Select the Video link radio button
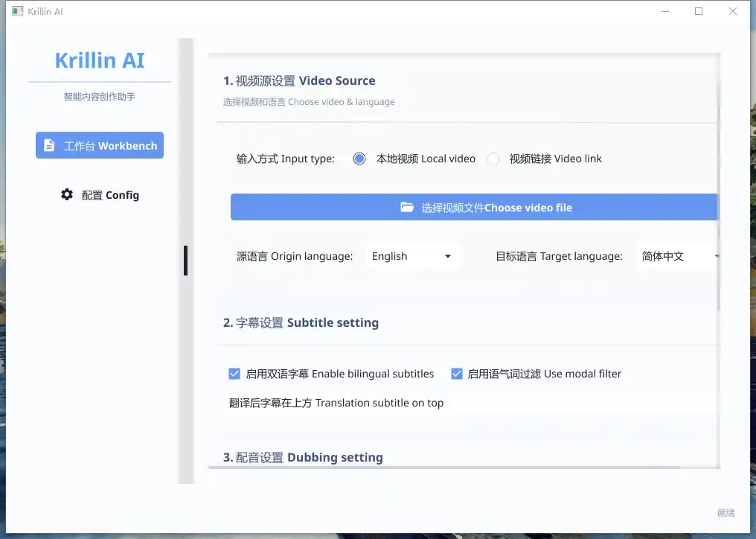The height and width of the screenshot is (539, 756). pyautogui.click(x=493, y=159)
